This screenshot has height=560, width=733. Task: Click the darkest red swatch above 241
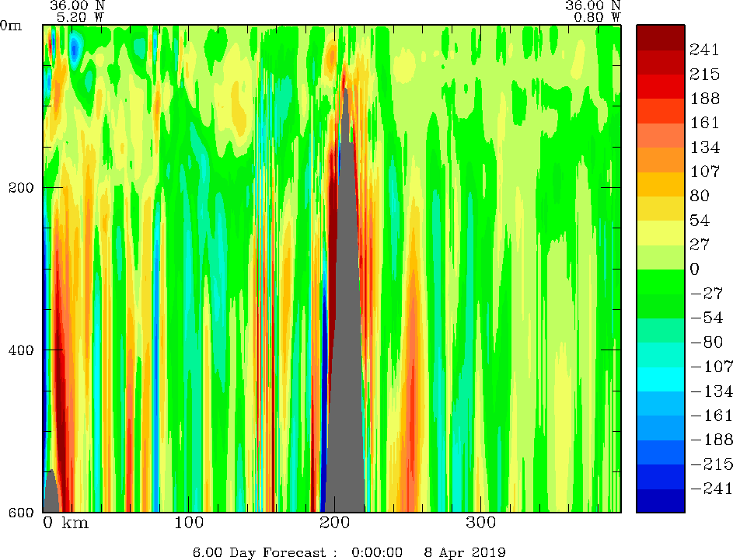(x=661, y=38)
